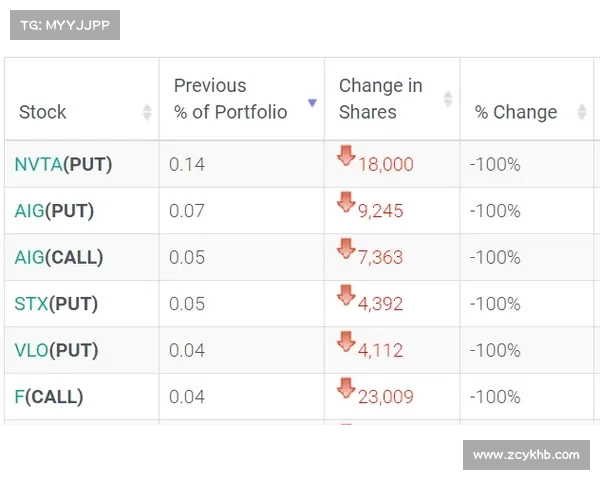This screenshot has width=600, height=480.
Task: Click red down arrow beside 7,363
Action: coord(346,249)
